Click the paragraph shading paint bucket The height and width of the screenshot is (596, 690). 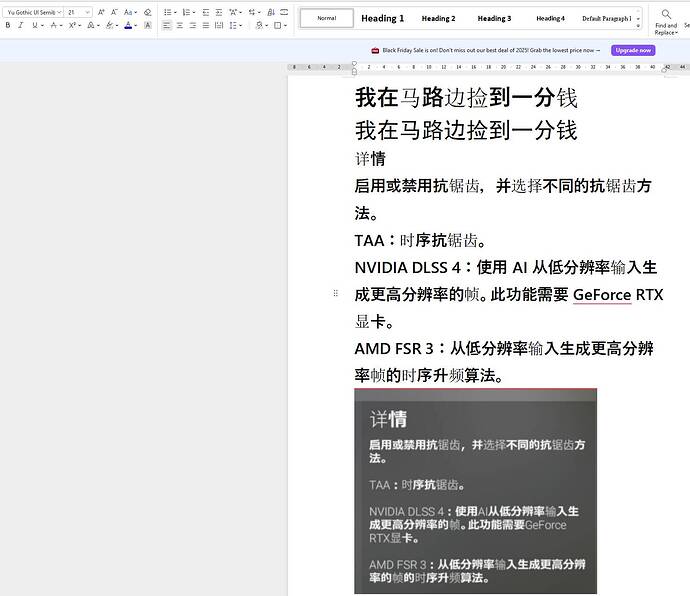click(x=259, y=26)
